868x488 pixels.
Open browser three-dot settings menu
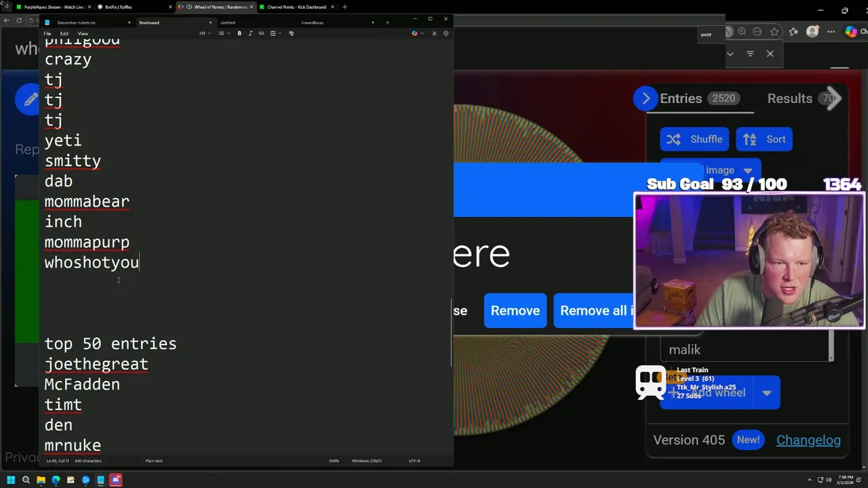831,32
